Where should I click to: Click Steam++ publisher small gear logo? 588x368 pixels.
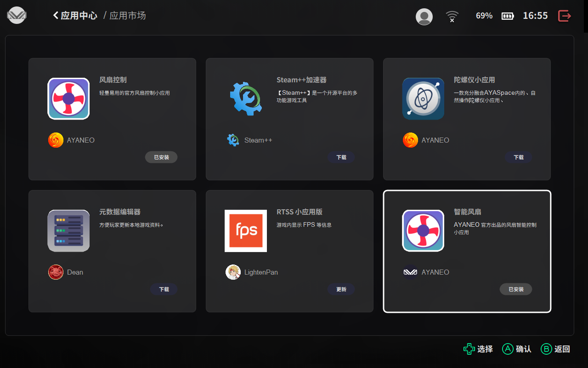pos(233,140)
